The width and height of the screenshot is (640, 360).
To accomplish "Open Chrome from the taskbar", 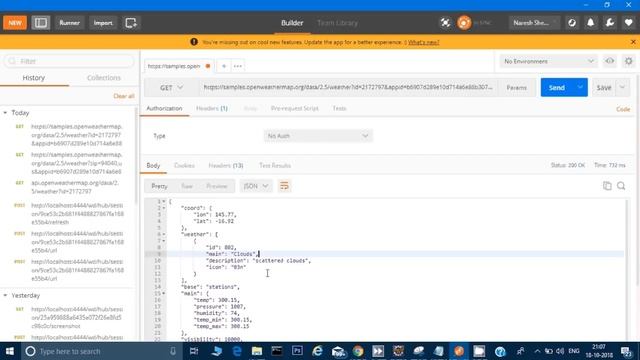I will pos(358,351).
